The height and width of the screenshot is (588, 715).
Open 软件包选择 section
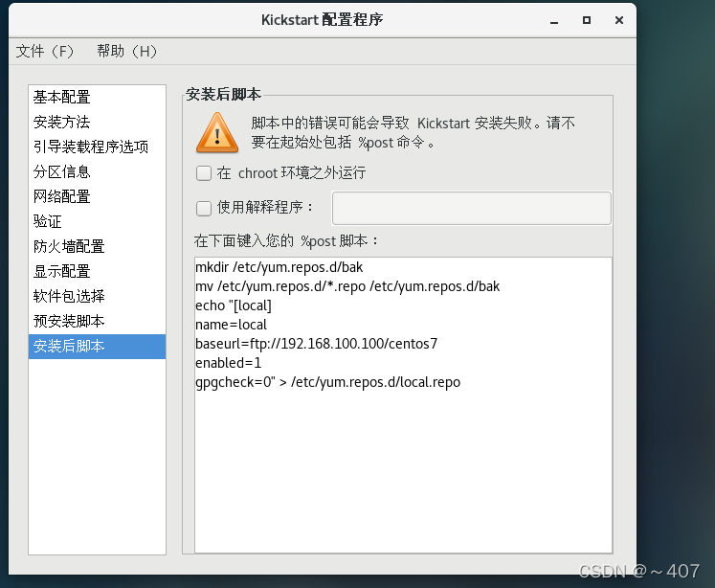97,296
